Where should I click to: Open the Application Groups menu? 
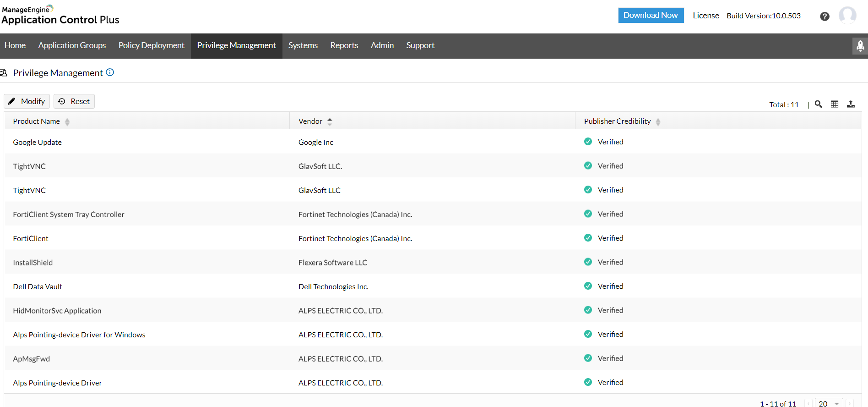[x=72, y=45]
